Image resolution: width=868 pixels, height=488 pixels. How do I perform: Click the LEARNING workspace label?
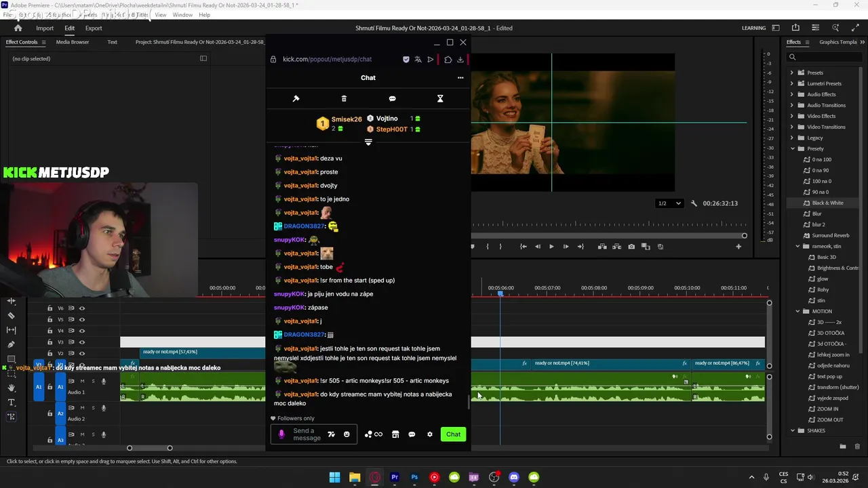pos(754,28)
